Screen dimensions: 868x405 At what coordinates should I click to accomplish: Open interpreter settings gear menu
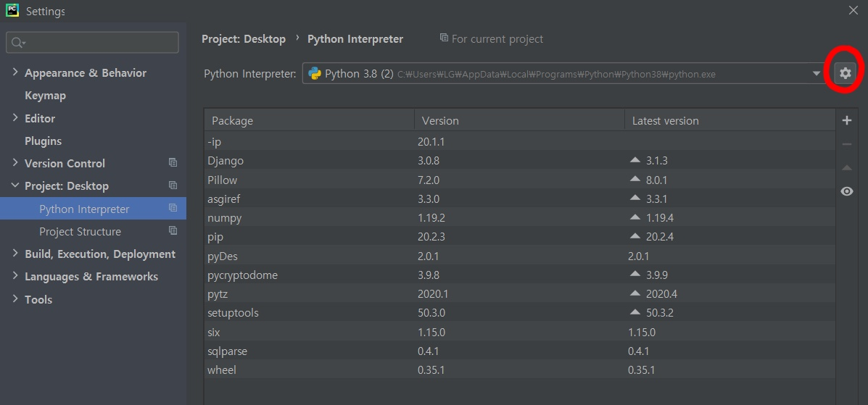tap(845, 73)
